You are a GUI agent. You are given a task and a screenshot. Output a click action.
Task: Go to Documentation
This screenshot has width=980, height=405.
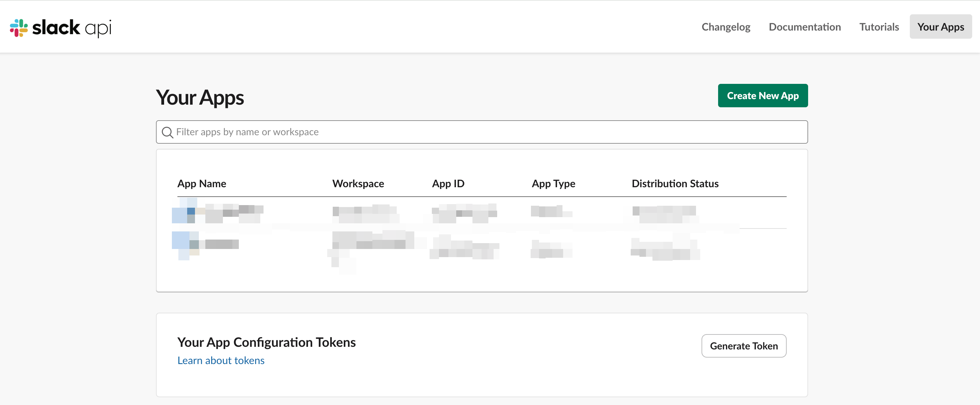point(805,27)
